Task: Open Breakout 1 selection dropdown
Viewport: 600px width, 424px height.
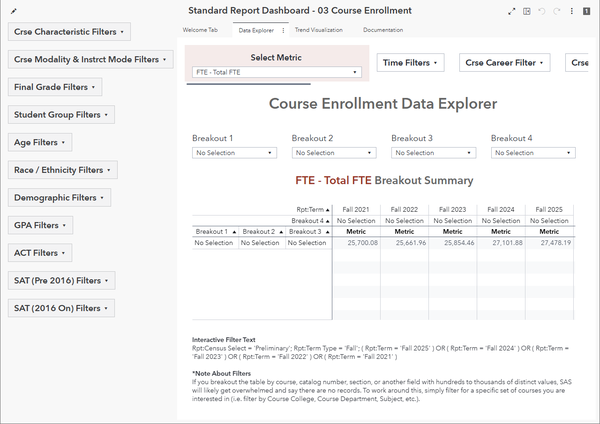Action: tap(234, 153)
